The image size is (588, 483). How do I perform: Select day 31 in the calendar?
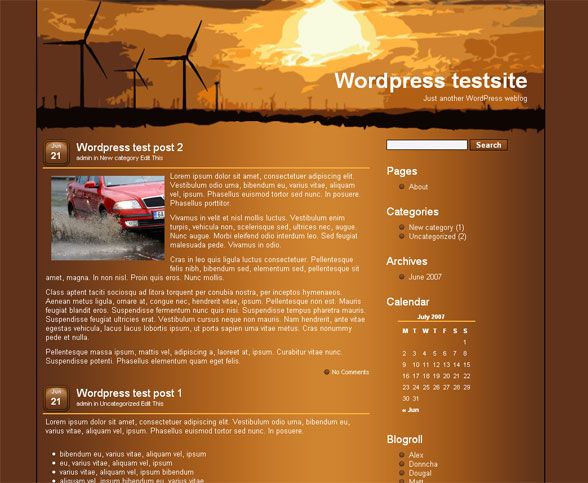coord(416,398)
